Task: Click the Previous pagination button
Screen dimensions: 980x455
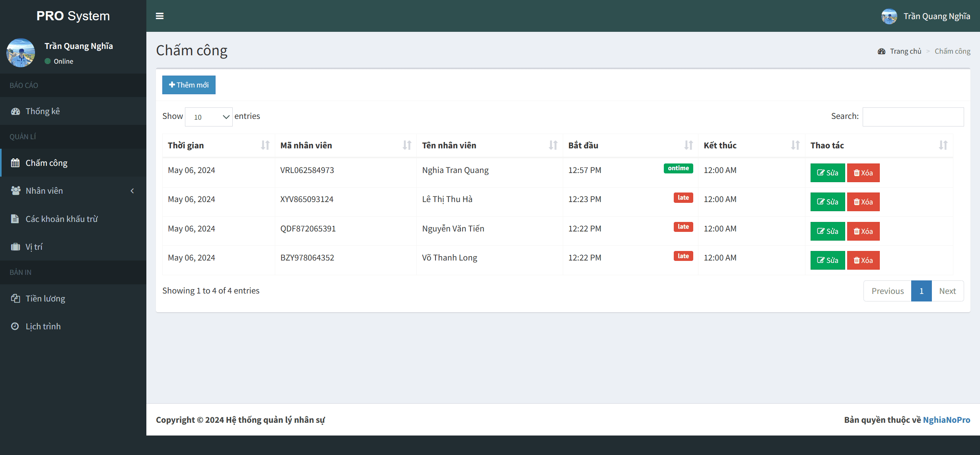Action: click(x=887, y=291)
